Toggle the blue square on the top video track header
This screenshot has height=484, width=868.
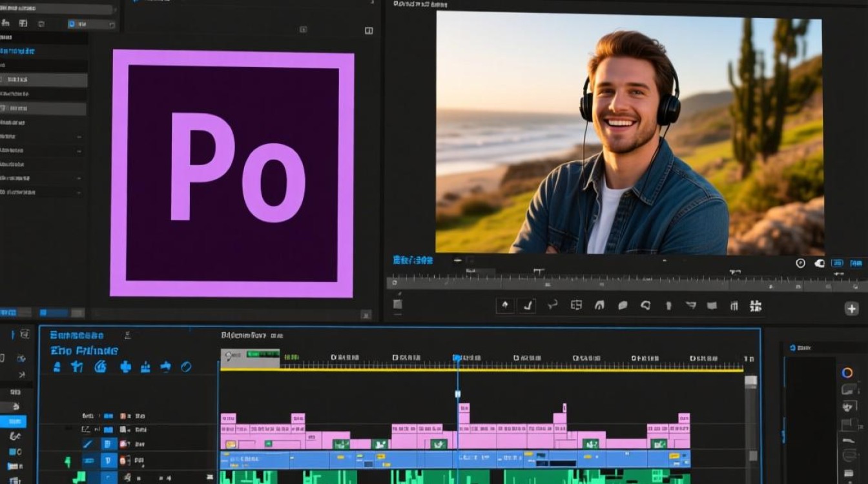(x=108, y=416)
